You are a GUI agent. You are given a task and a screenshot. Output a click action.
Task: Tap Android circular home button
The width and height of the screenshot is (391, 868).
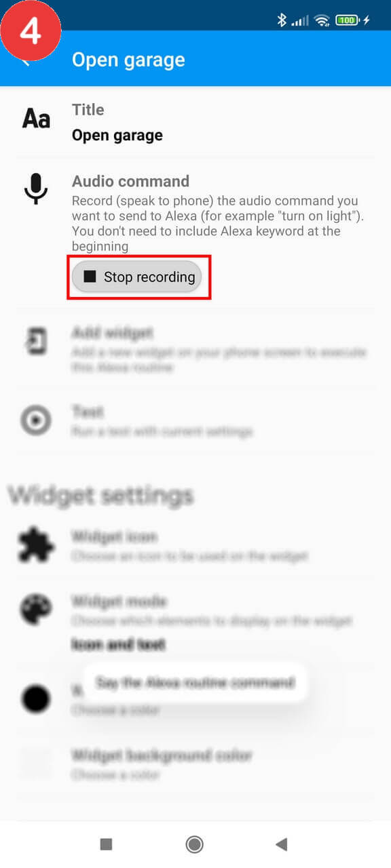click(x=195, y=844)
